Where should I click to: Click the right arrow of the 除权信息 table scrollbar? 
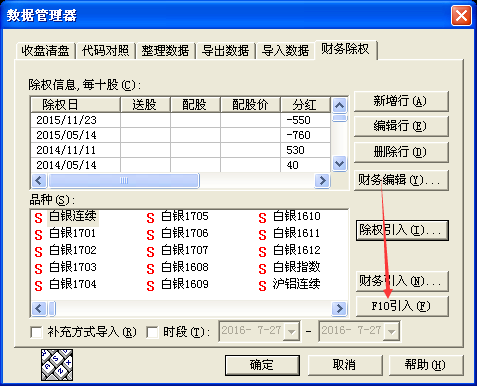click(322, 181)
